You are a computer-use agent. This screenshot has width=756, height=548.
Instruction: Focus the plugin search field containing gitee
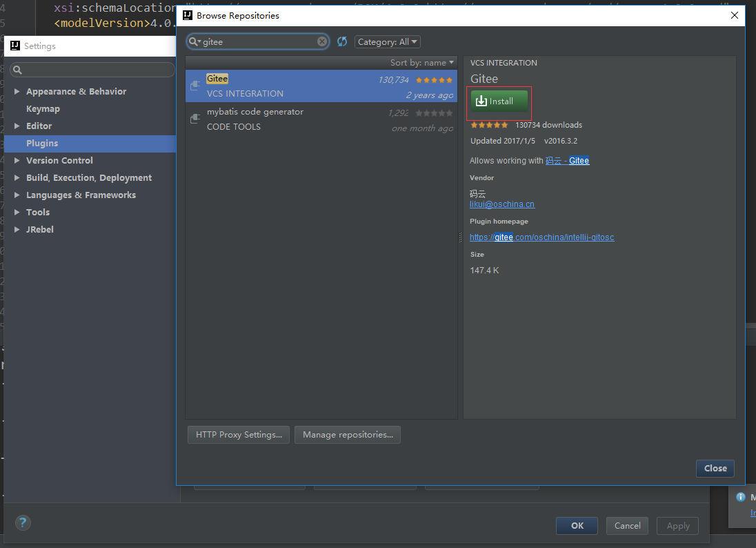point(258,41)
